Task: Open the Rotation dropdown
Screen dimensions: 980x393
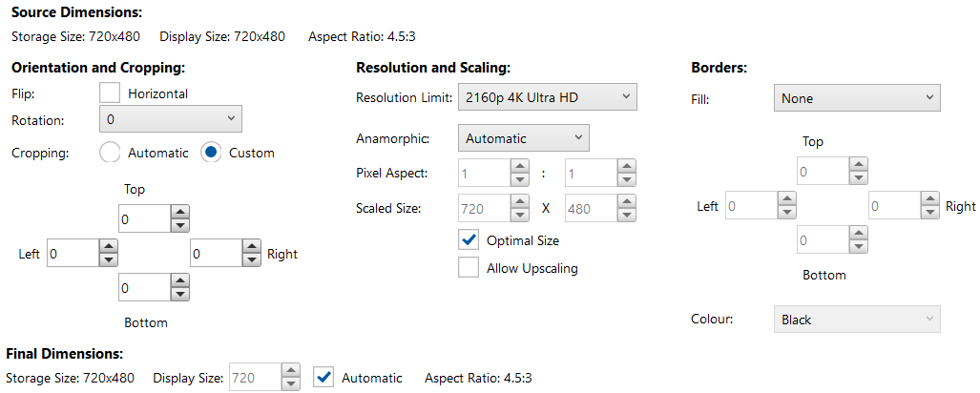Action: coord(171,119)
